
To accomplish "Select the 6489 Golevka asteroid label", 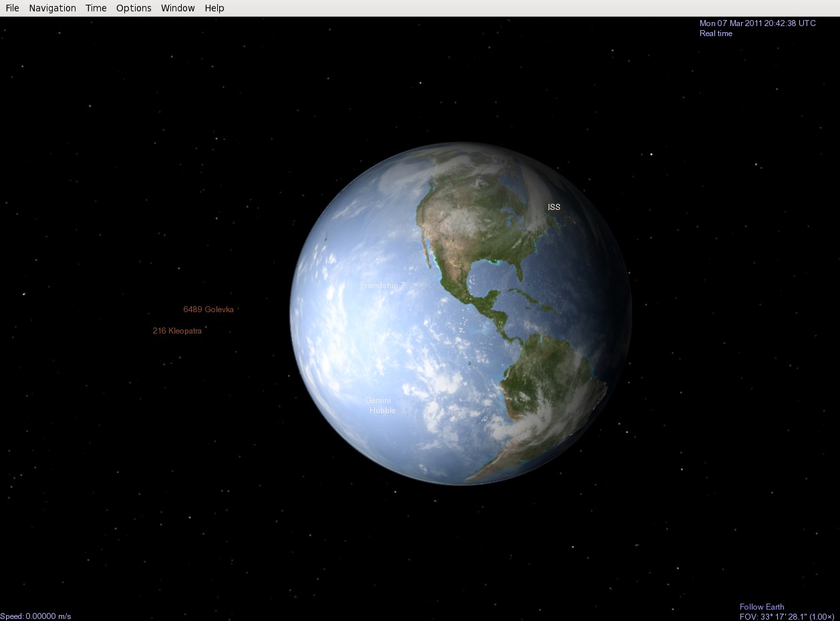I will pos(208,309).
